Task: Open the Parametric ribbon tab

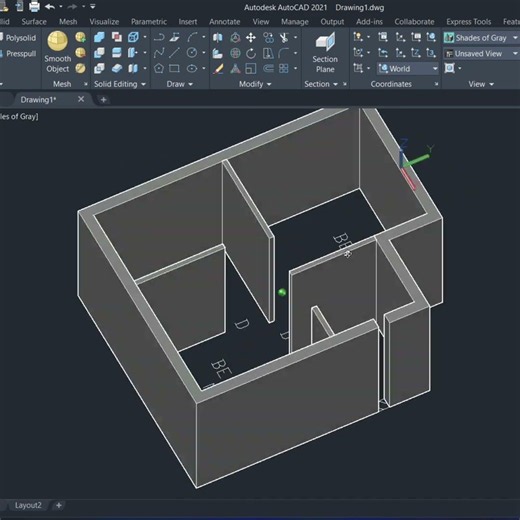Action: pos(149,22)
